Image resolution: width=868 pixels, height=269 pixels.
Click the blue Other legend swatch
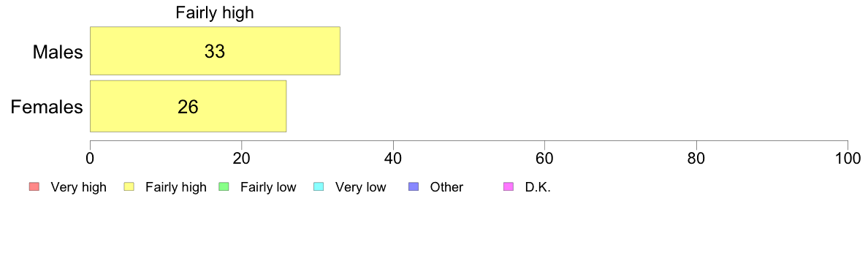[x=412, y=187]
